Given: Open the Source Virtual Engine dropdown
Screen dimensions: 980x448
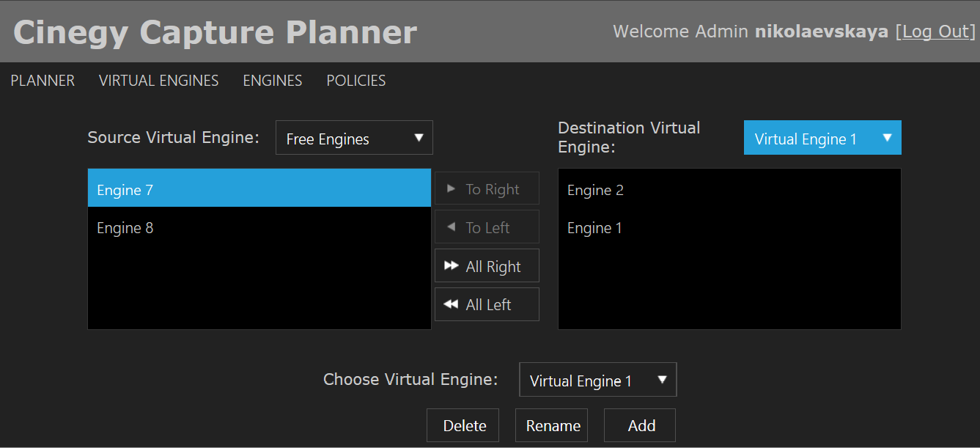Looking at the screenshot, I should point(354,138).
